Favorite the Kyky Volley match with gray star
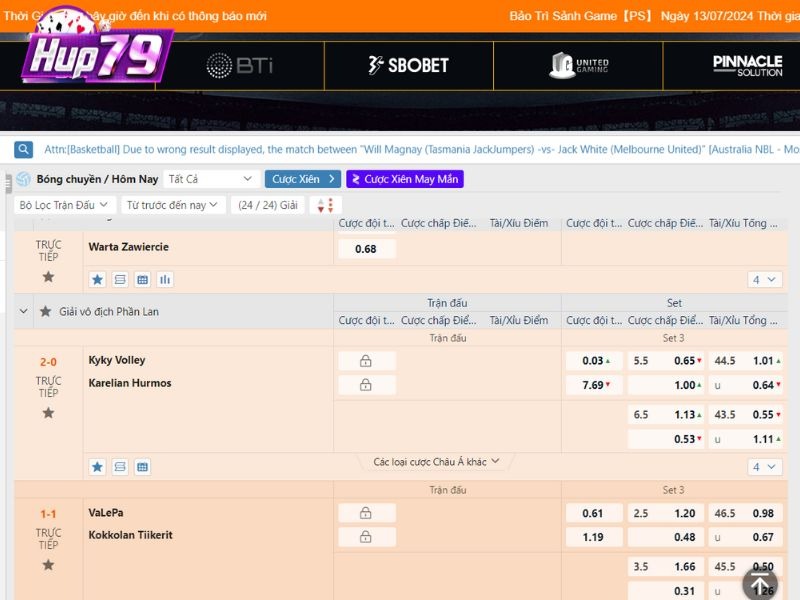Screen dimensions: 800x600 click(x=48, y=413)
